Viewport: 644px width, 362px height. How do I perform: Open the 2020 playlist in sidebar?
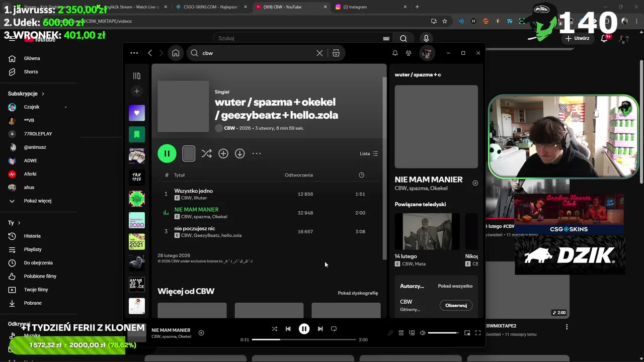click(x=136, y=220)
